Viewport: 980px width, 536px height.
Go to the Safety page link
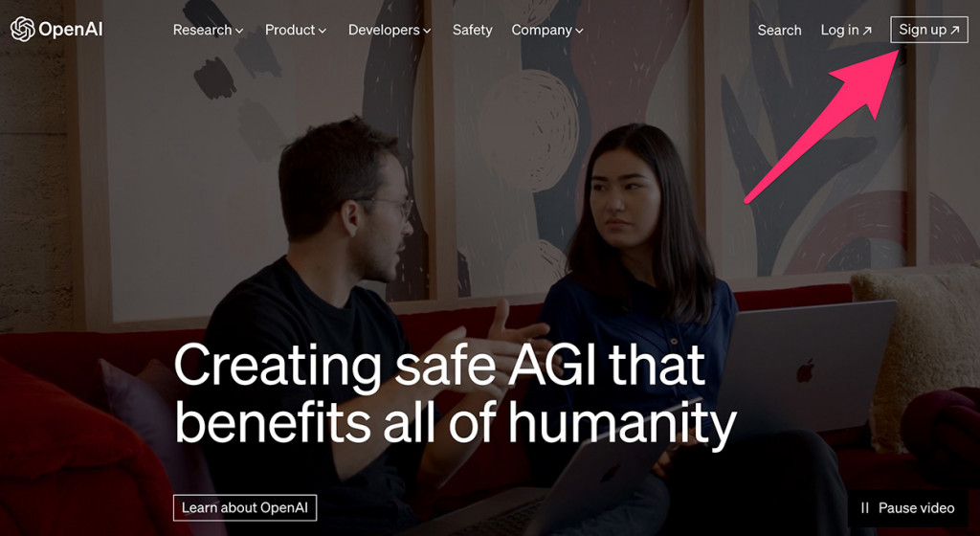pyautogui.click(x=473, y=30)
